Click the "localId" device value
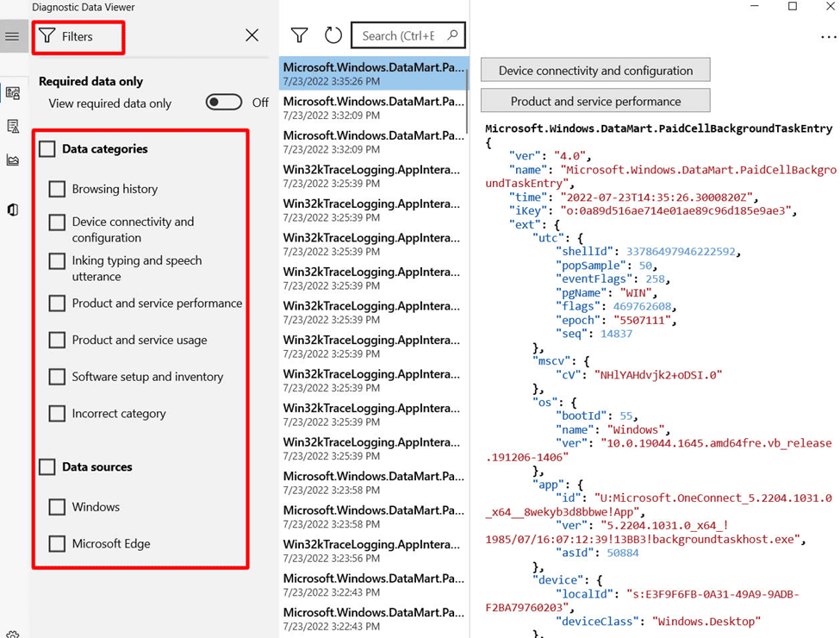This screenshot has height=638, width=840. pyautogui.click(x=643, y=600)
